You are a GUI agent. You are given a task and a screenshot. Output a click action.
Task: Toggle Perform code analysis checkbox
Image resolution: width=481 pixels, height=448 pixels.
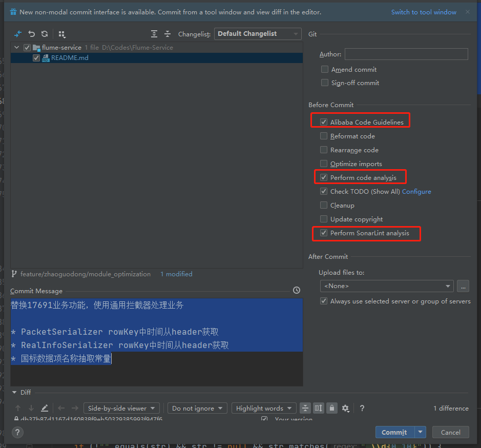tap(324, 177)
